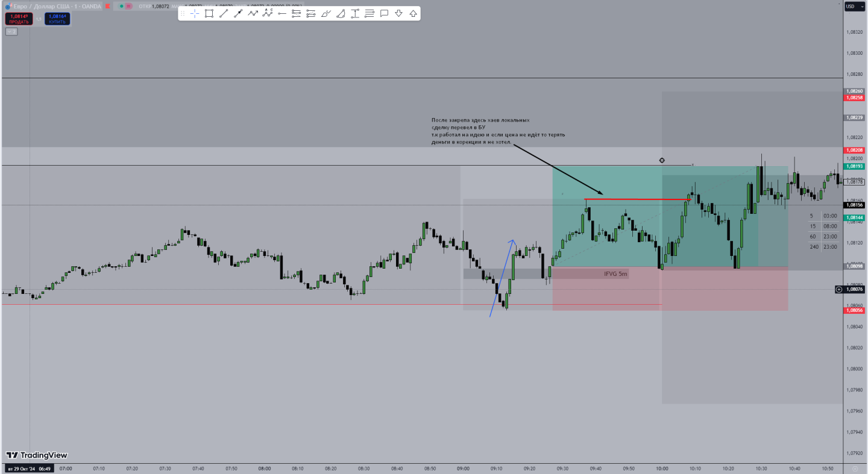
Task: Open the USD currency dropdown
Action: 851,7
